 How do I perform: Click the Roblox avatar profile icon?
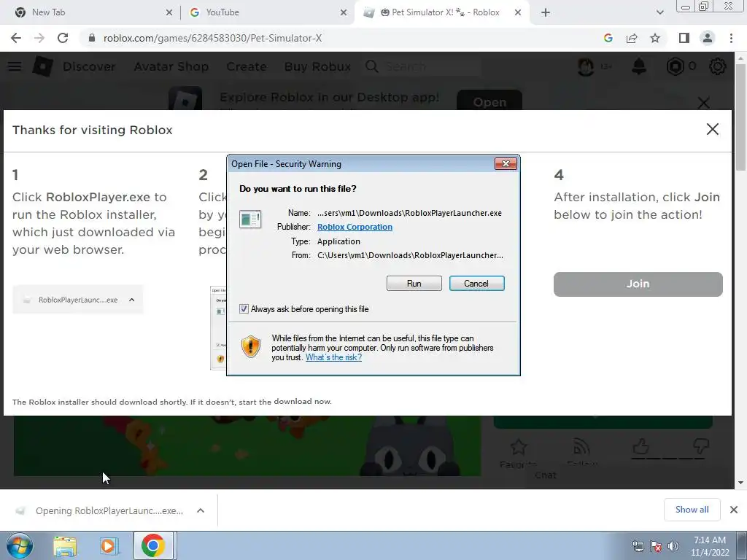point(586,66)
